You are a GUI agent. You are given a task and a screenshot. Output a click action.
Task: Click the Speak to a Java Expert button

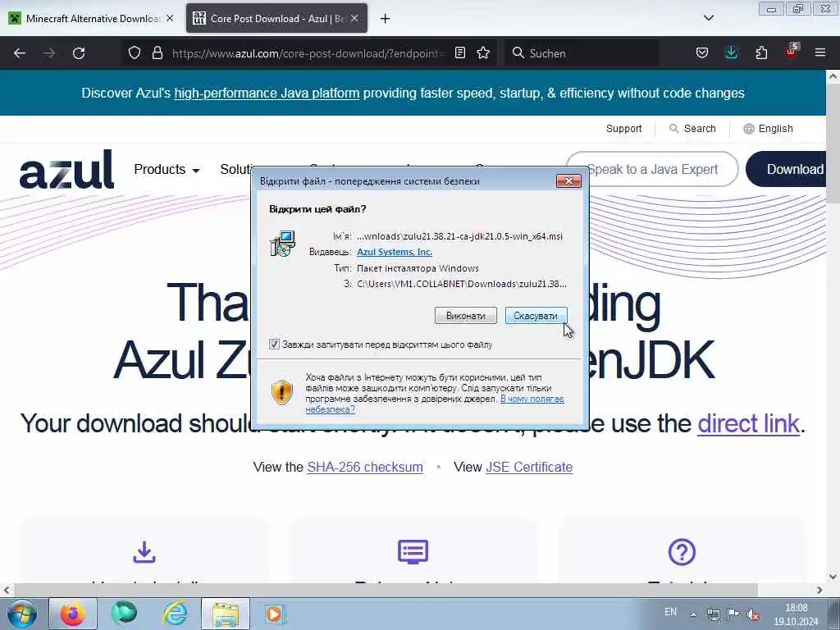[x=652, y=169]
